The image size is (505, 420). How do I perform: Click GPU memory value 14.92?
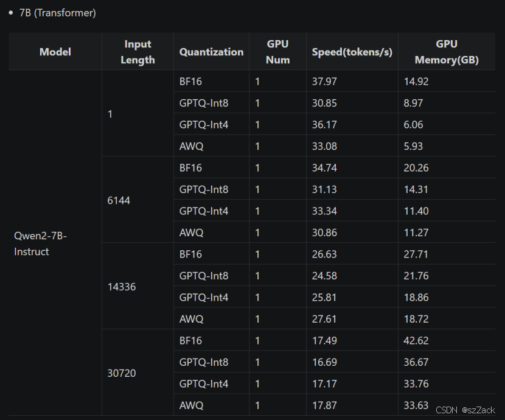click(x=416, y=81)
